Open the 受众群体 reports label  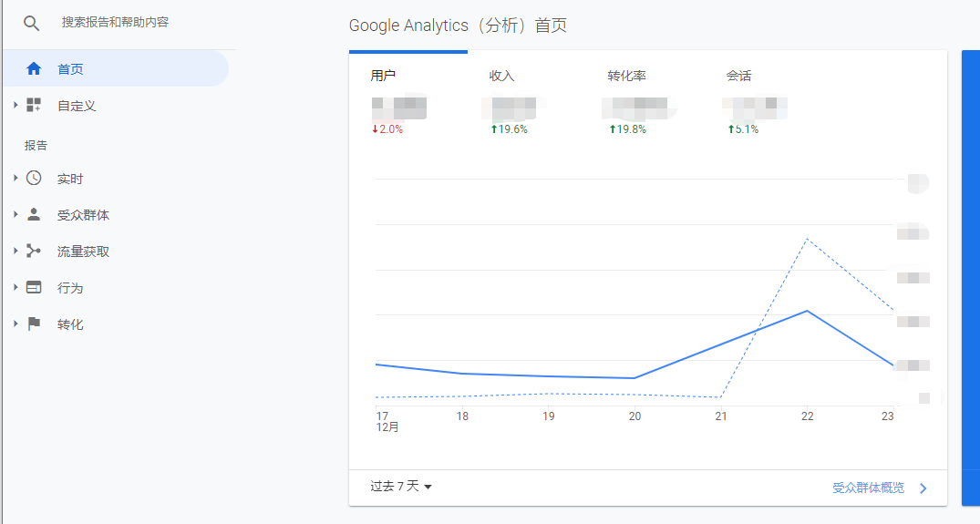tap(83, 215)
